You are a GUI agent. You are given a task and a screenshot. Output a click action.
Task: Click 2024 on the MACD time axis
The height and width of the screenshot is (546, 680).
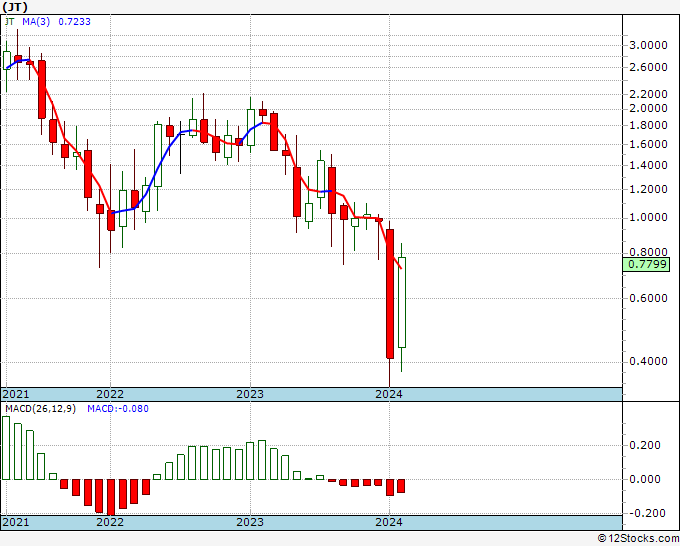pos(389,522)
